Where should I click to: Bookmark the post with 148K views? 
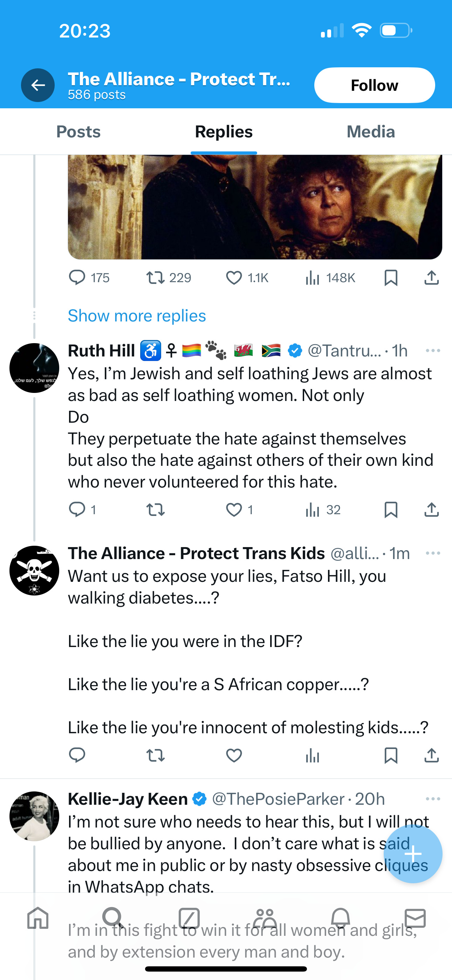pos(391,278)
